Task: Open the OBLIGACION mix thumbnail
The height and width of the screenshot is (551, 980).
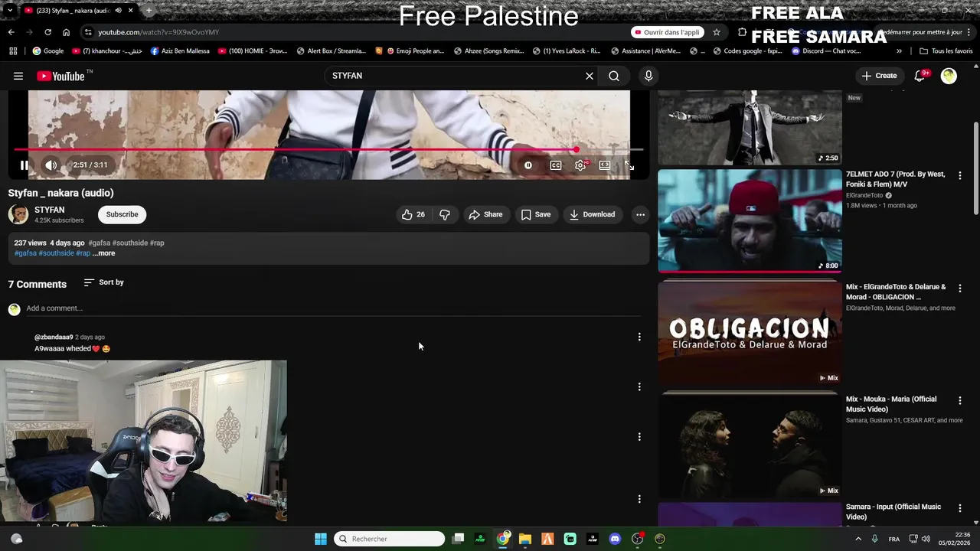Action: [x=750, y=333]
